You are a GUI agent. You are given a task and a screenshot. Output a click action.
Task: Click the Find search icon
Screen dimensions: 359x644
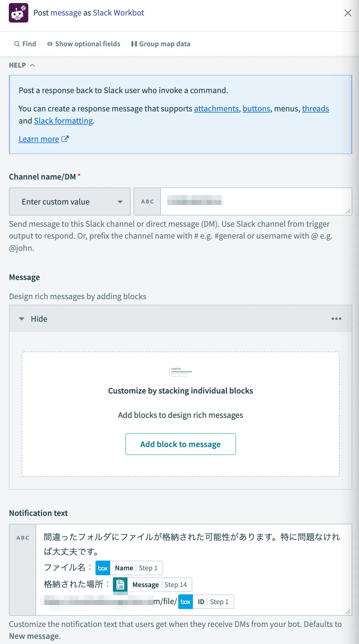tap(17, 44)
